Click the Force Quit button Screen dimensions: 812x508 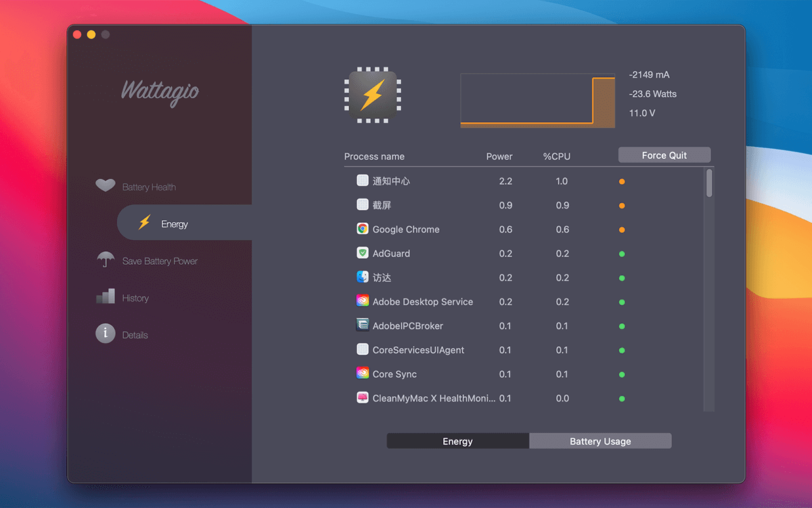click(664, 155)
